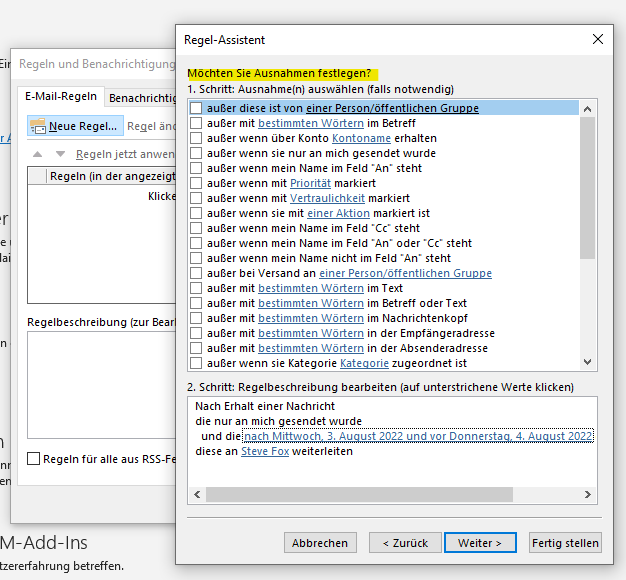The image size is (626, 580).
Task: Check 'außer mit bestimmten Wörtern im Betreff'
Action: pos(196,123)
